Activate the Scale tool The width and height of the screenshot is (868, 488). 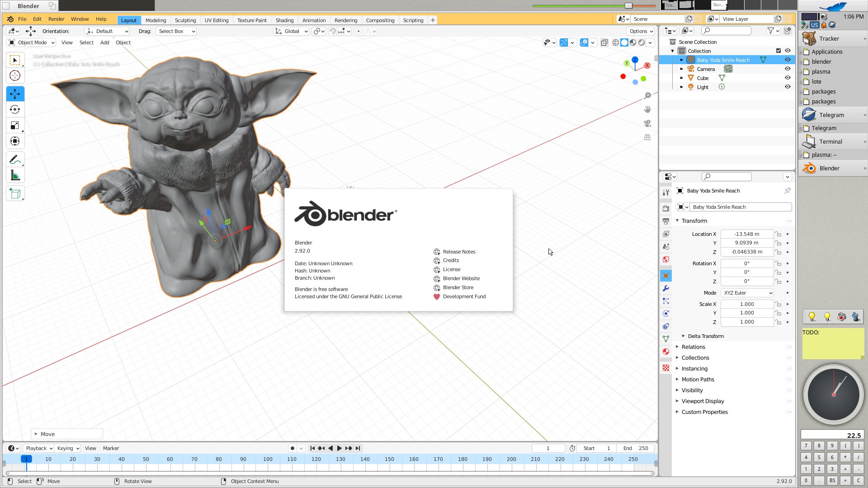[x=15, y=126]
